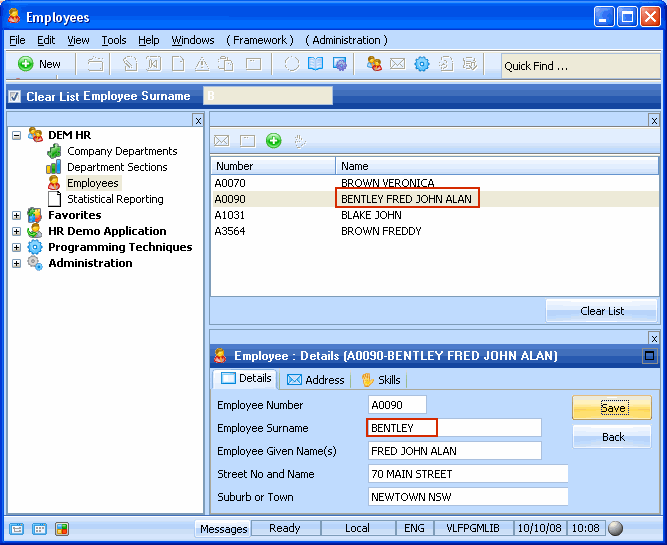Screen dimensions: 667x545
Task: Switch to the Skills tab
Action: pyautogui.click(x=381, y=380)
